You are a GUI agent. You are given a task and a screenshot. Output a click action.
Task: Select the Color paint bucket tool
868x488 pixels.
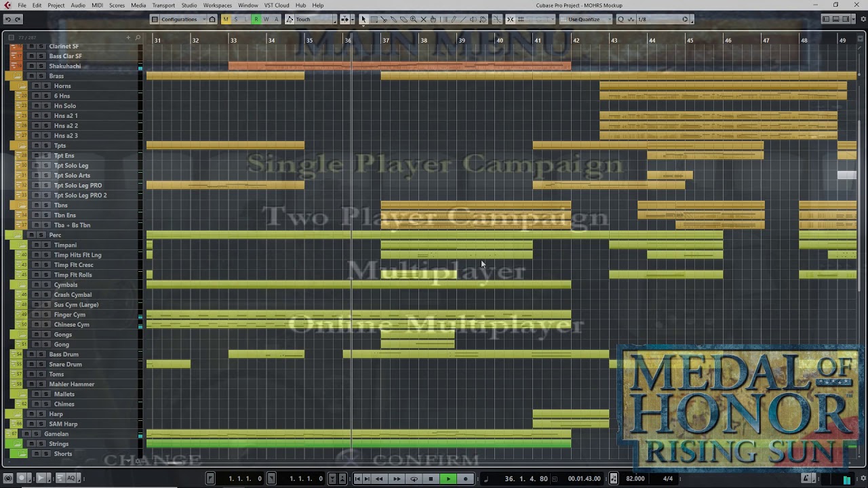[483, 19]
